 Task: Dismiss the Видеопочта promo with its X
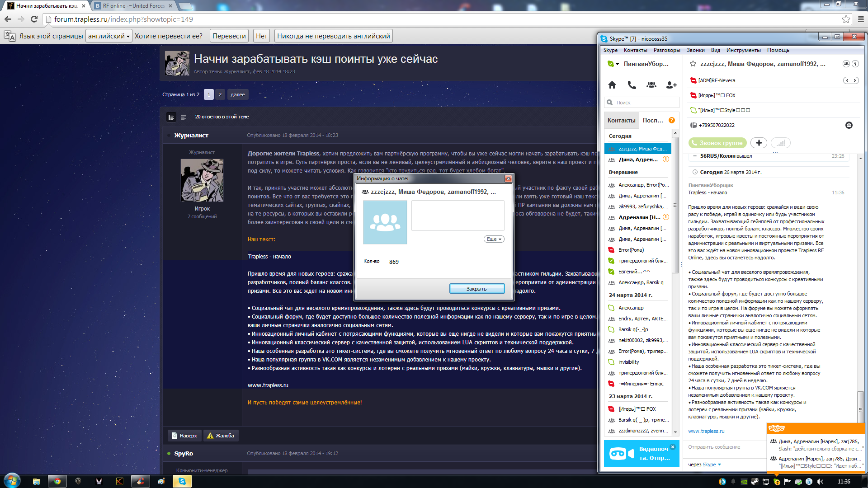point(673,447)
